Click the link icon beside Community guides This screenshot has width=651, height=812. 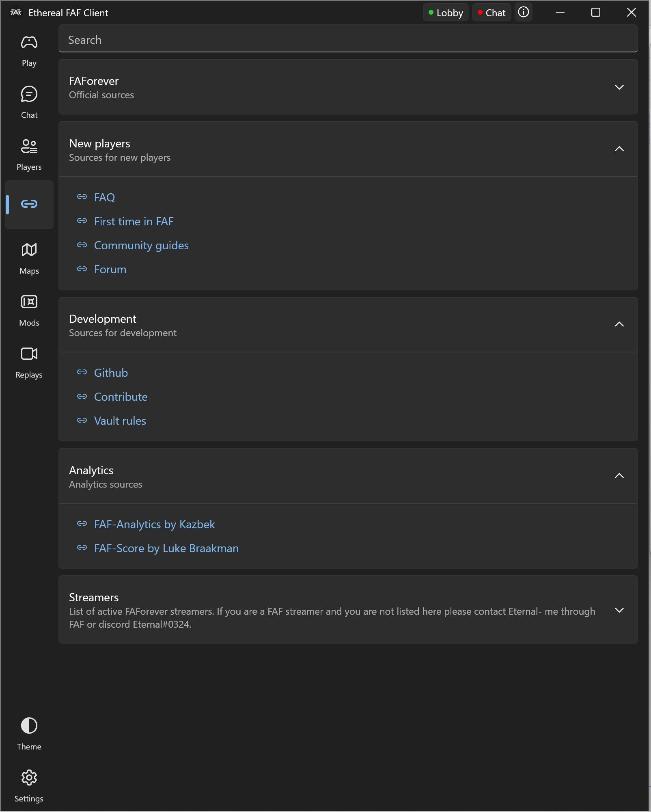coord(82,245)
